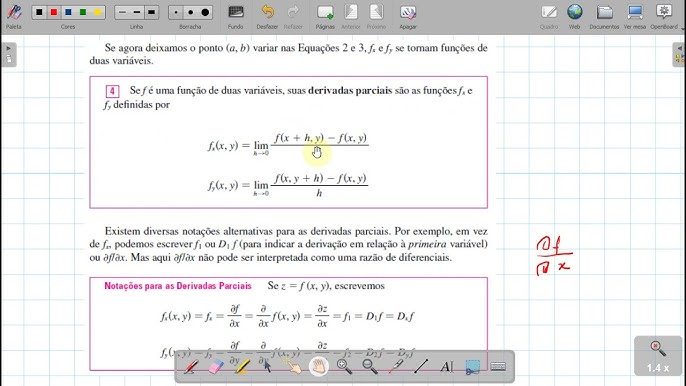Click Refazer to redo
686x386 pixels.
(293, 16)
